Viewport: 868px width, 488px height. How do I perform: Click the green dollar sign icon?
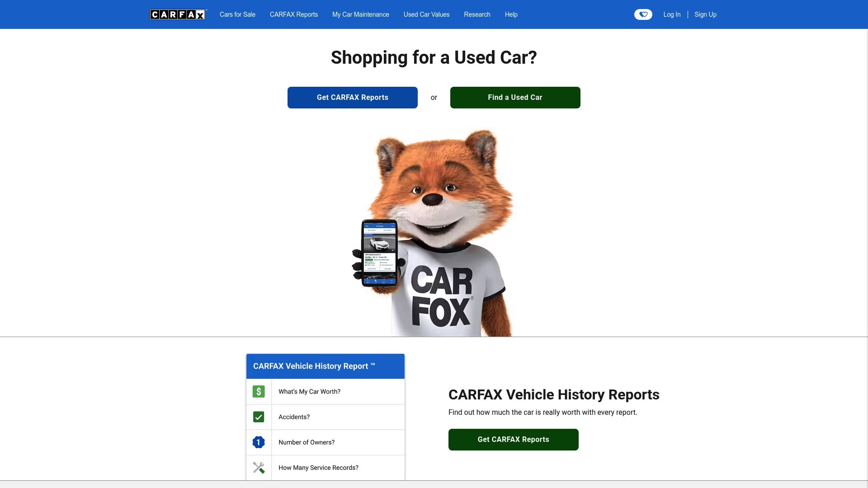(259, 391)
